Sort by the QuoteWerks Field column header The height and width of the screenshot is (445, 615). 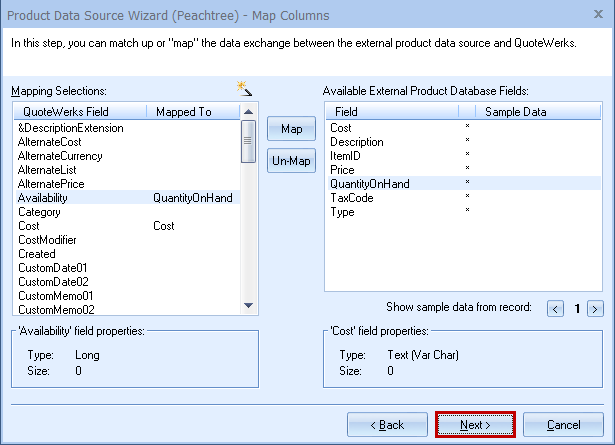pyautogui.click(x=80, y=112)
